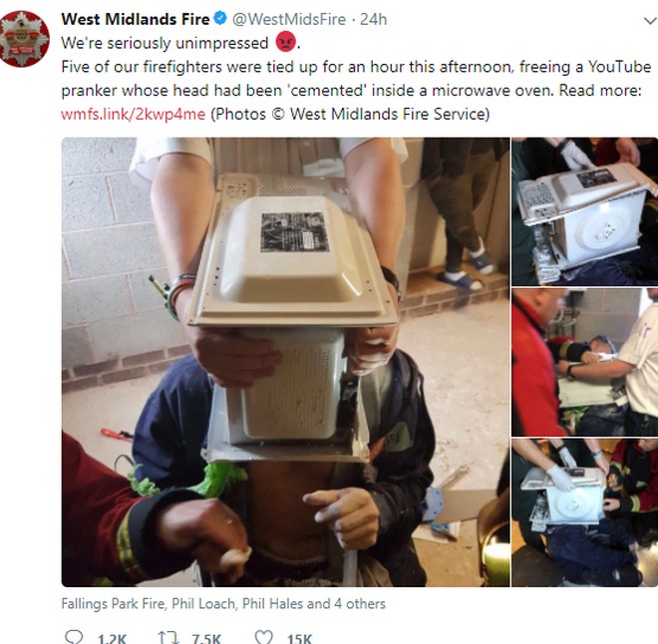Image resolution: width=658 pixels, height=644 pixels.
Task: Click tagged user Fallings Park Fire
Action: [114, 604]
